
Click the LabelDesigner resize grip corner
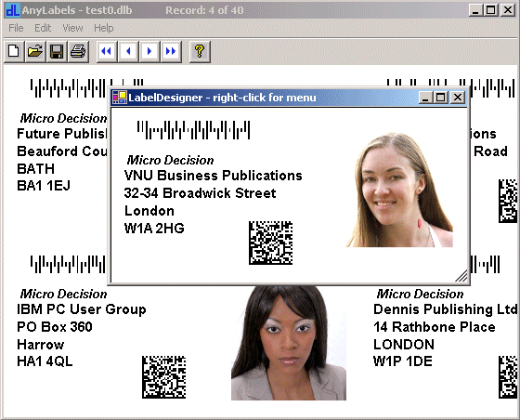point(461,276)
